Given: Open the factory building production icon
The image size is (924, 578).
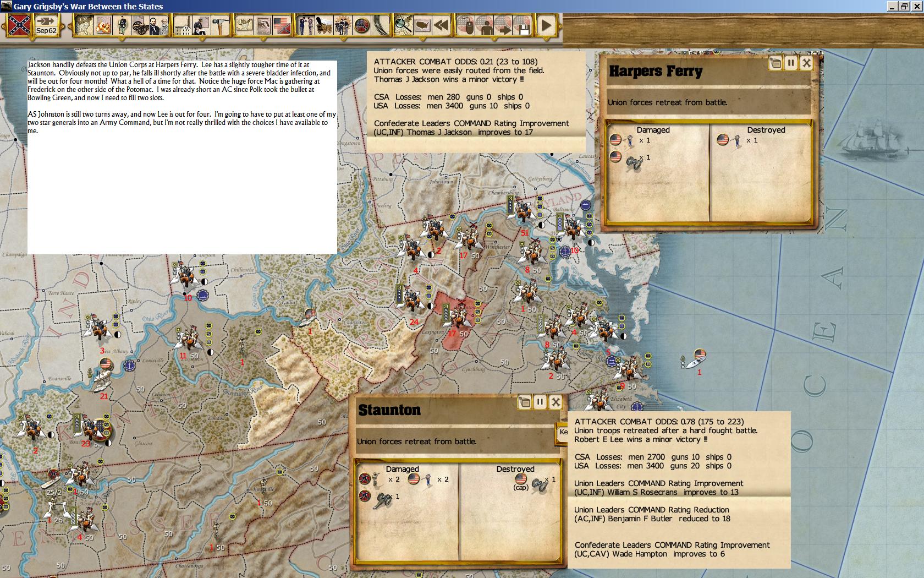Looking at the screenshot, I should tap(183, 25).
